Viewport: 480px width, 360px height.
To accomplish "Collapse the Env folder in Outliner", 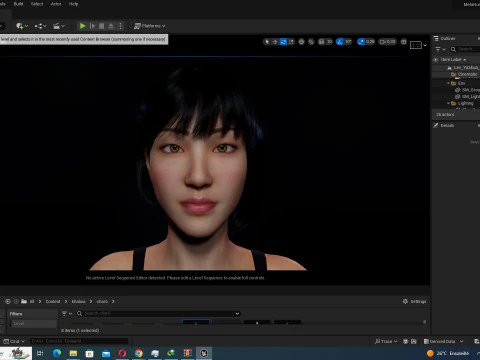I will coord(448,83).
